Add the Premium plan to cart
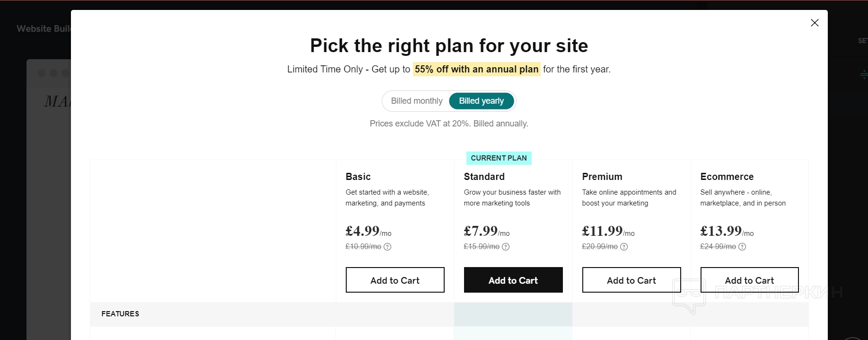This screenshot has height=340, width=868. coord(631,280)
